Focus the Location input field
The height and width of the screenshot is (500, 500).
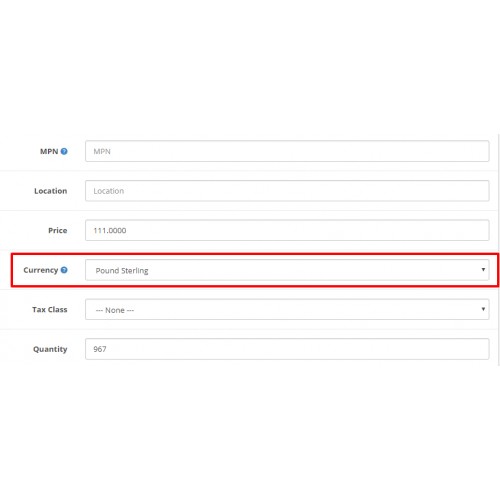pos(287,191)
